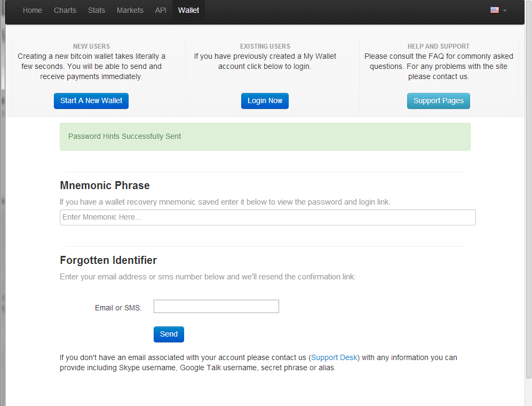Click the EXISTING USERS heading

click(x=265, y=46)
